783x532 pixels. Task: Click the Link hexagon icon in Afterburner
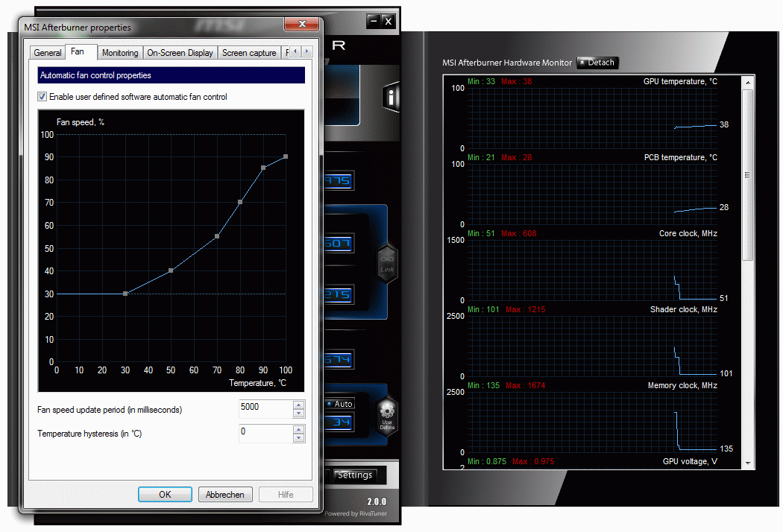[387, 264]
